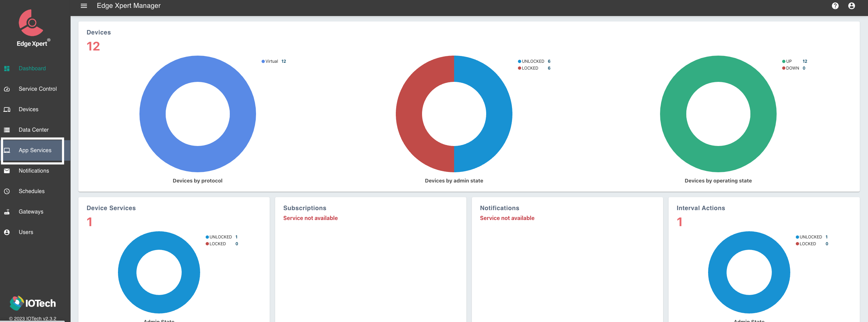Click the IOTech logo at sidebar bottom
The width and height of the screenshot is (868, 322).
click(x=33, y=303)
